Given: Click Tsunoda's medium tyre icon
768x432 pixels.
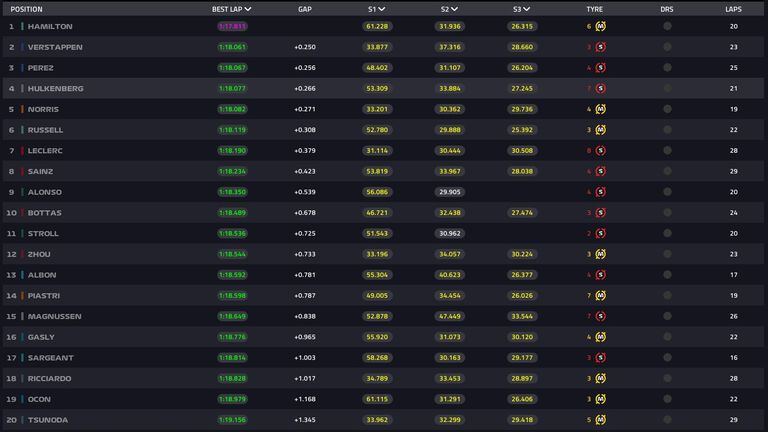Looking at the screenshot, I should (601, 420).
